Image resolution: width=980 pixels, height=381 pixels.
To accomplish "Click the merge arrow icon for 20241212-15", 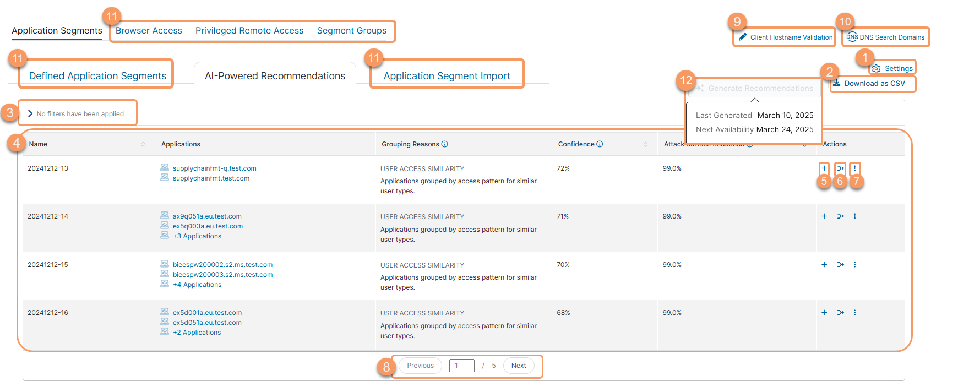I will [x=840, y=265].
